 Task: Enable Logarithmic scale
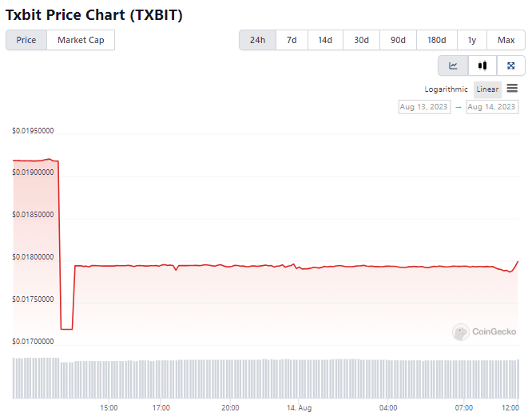point(446,89)
